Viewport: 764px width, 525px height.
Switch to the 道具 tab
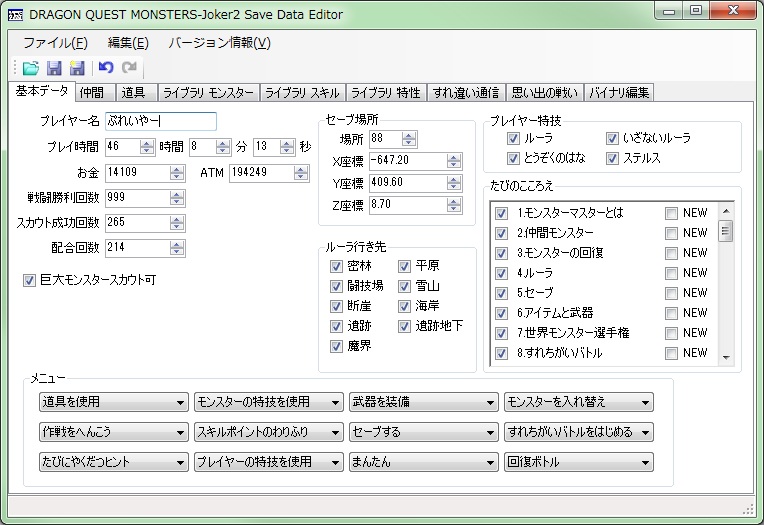pyautogui.click(x=136, y=93)
